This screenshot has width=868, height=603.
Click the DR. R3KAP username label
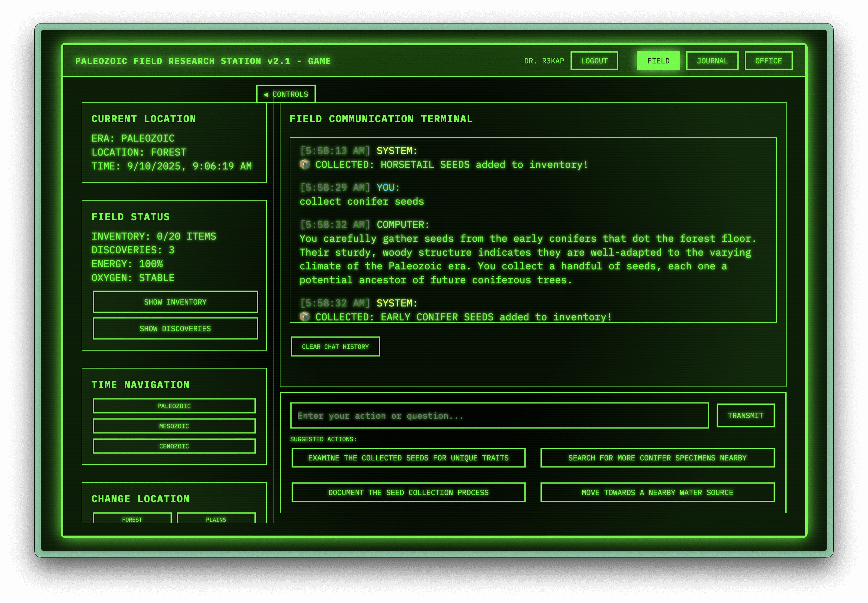(x=544, y=61)
